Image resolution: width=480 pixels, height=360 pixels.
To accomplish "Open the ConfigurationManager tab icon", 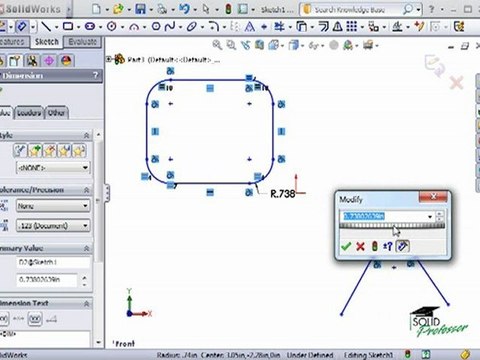I will 32,61.
